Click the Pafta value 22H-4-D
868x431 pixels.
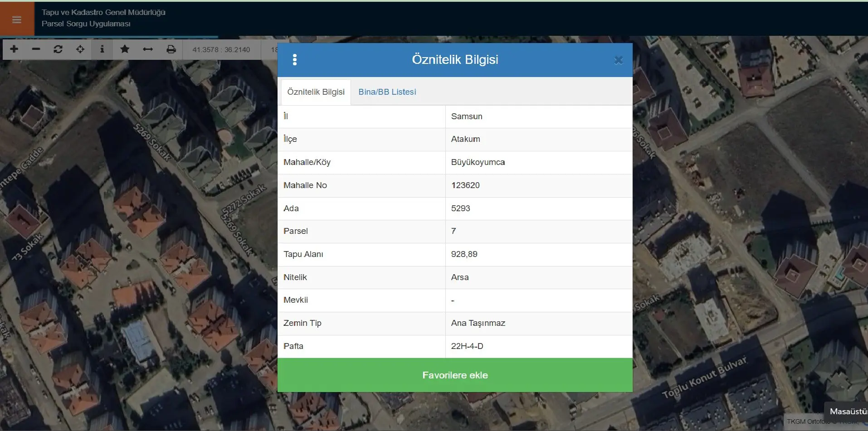[467, 346]
